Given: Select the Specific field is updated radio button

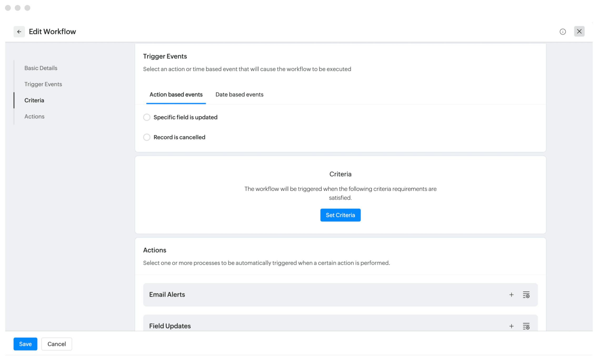Looking at the screenshot, I should tap(147, 117).
